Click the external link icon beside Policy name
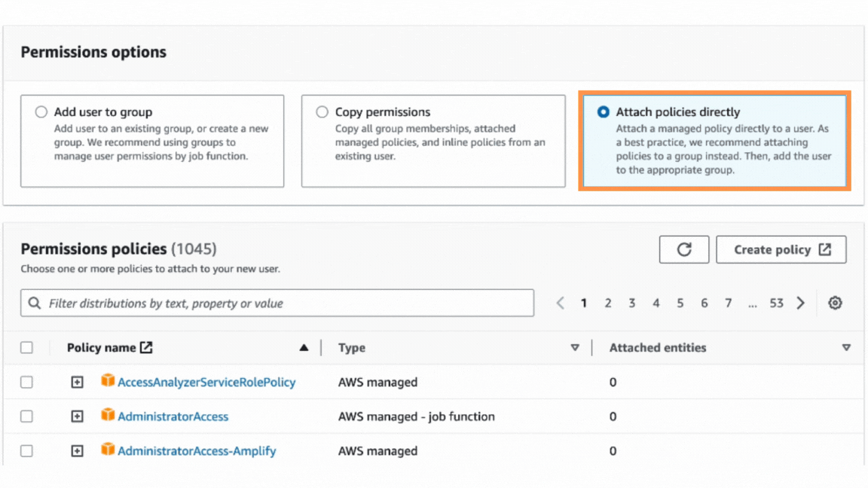The height and width of the screenshot is (488, 868). [x=145, y=347]
